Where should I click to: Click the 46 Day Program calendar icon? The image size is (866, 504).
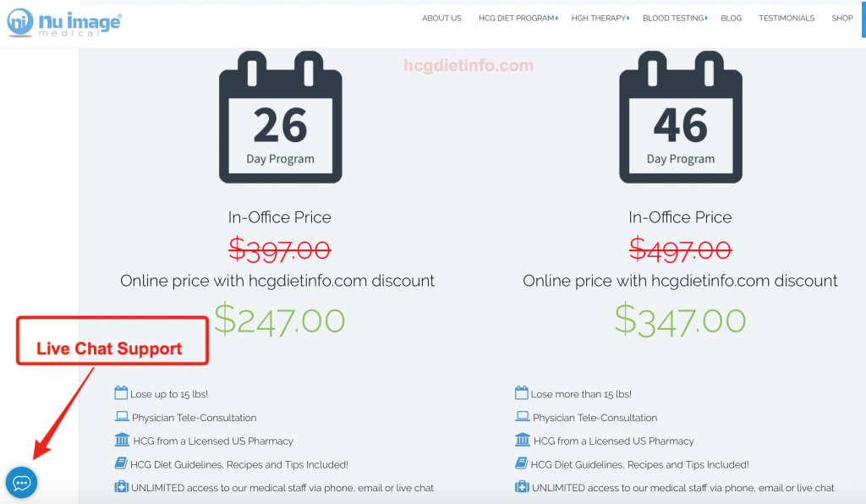coord(681,117)
